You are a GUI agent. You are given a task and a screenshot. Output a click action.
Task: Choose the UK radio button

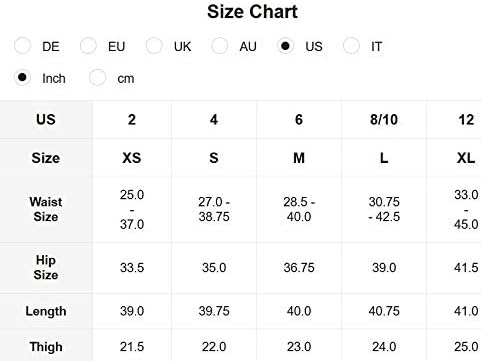tap(154, 46)
